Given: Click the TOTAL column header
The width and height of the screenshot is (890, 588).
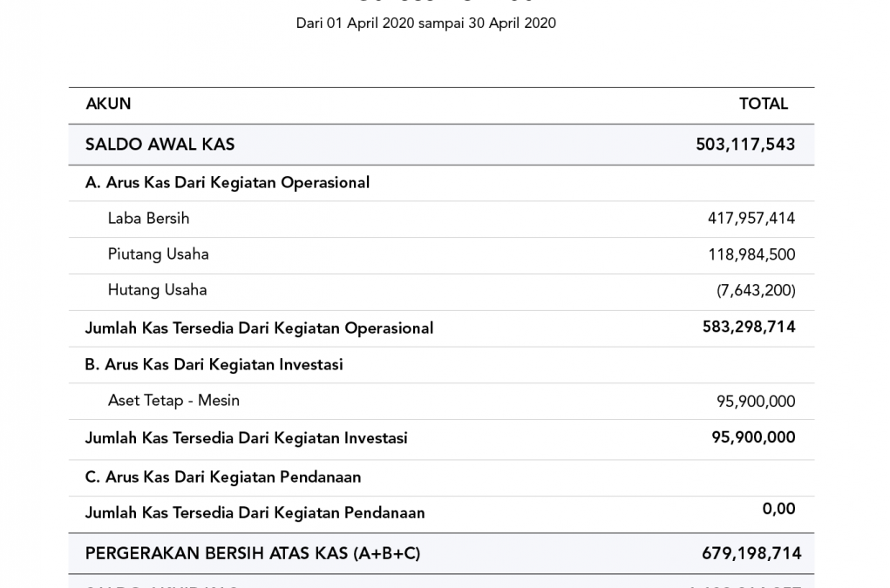Looking at the screenshot, I should click(763, 104).
